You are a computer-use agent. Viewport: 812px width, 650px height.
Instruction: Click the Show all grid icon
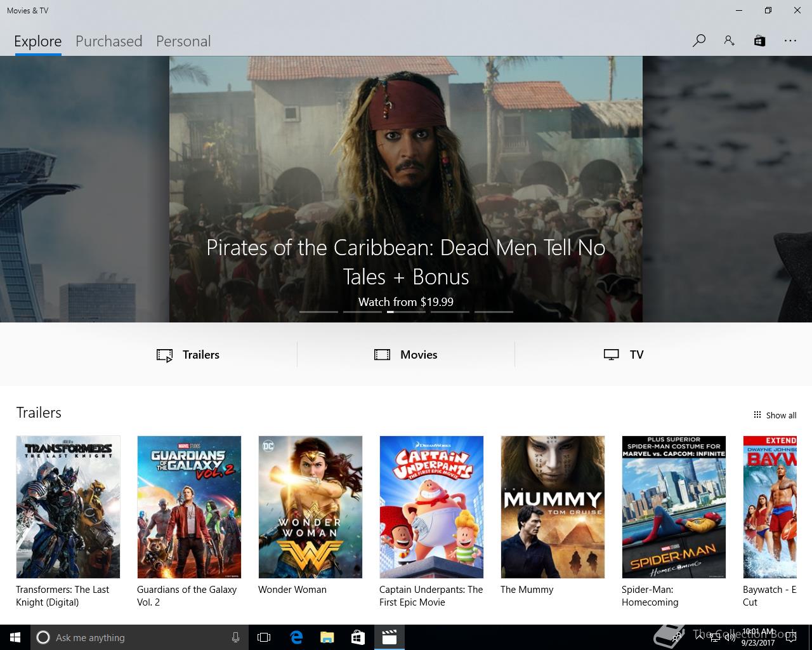pos(757,415)
